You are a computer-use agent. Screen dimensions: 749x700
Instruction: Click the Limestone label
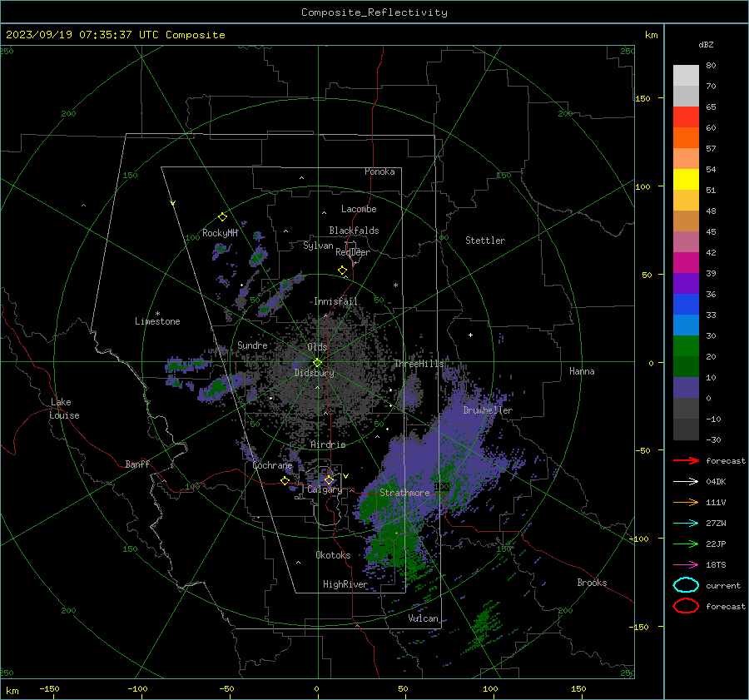[157, 321]
